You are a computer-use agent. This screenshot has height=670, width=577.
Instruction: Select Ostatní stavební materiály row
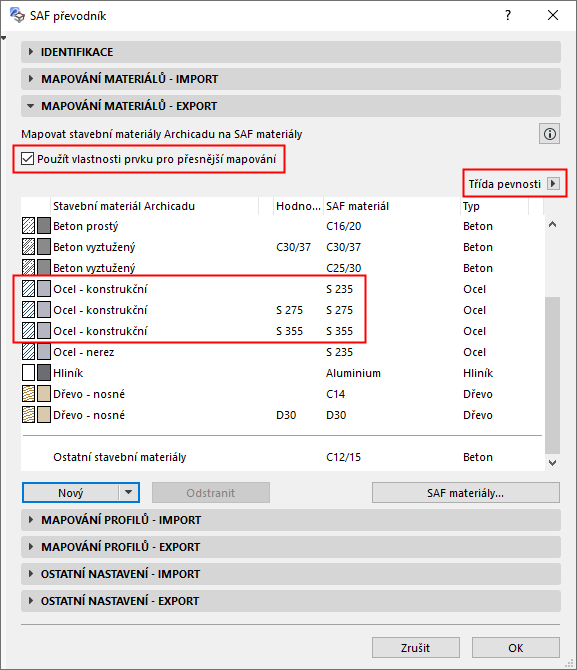tap(283, 457)
